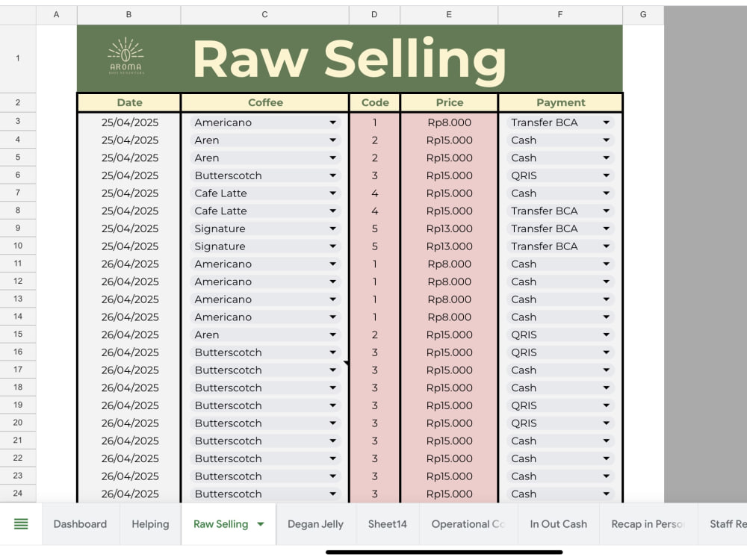Select the Raw Selling title cell

point(350,58)
